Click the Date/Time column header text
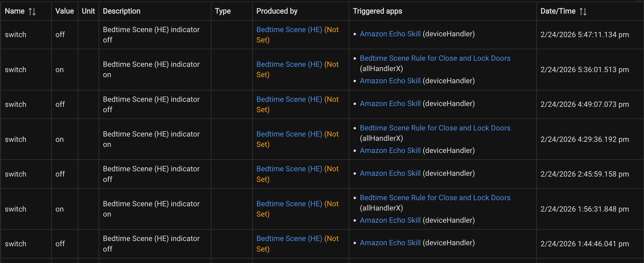 pyautogui.click(x=558, y=11)
